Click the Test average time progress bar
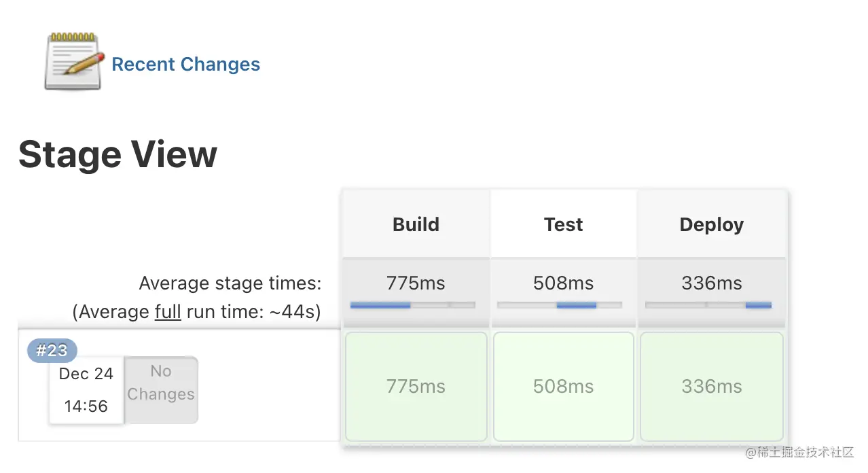 tap(560, 305)
